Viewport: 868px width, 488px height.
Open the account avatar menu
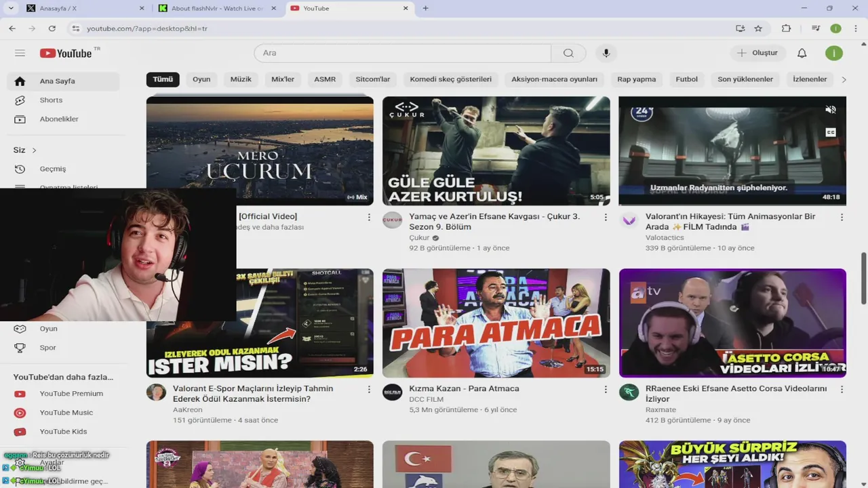[x=834, y=53]
